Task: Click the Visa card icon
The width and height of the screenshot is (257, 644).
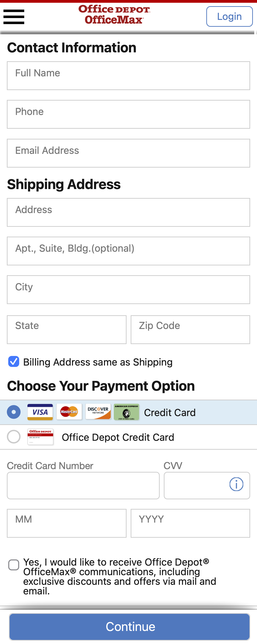Action: (x=40, y=412)
